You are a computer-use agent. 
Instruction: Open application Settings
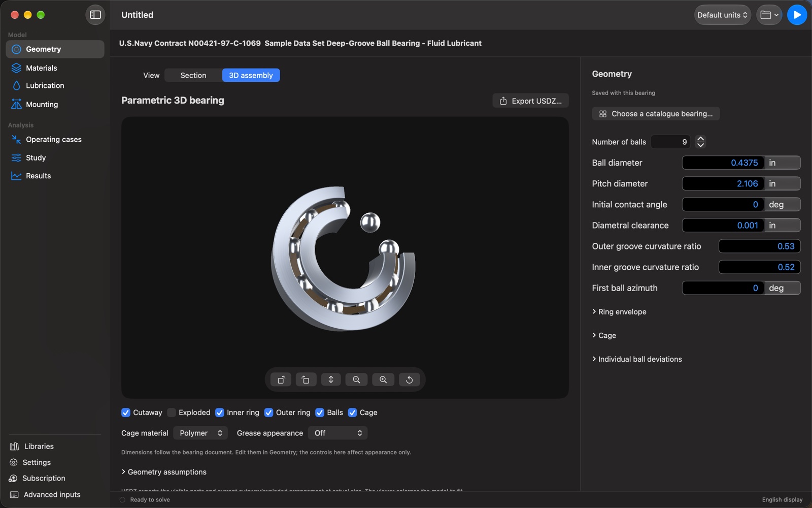point(30,462)
